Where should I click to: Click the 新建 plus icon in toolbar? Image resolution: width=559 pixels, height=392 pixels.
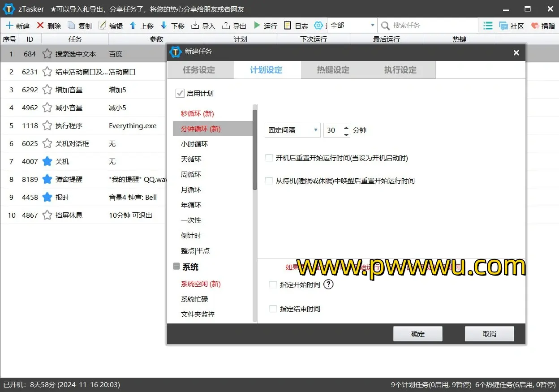(9, 26)
